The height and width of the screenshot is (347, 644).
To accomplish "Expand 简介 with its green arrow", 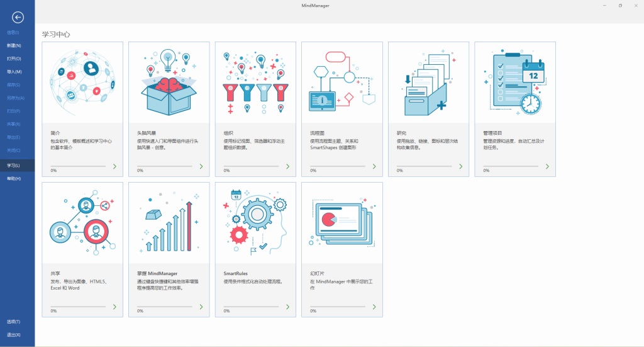I will click(114, 166).
